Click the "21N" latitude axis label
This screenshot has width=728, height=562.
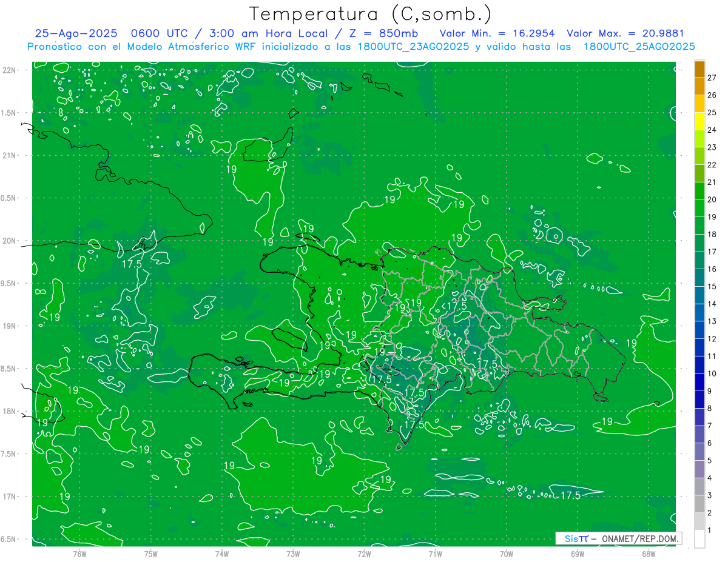(10, 155)
